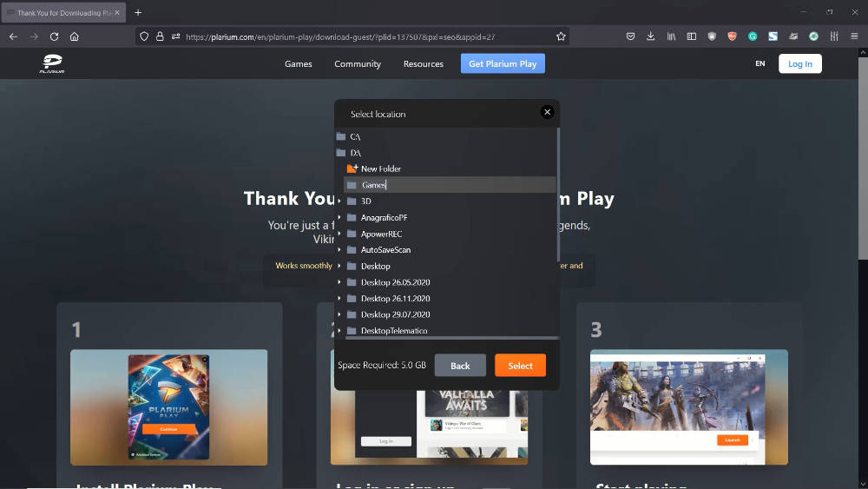868x489 pixels.
Task: Open the Community menu
Action: 358,63
